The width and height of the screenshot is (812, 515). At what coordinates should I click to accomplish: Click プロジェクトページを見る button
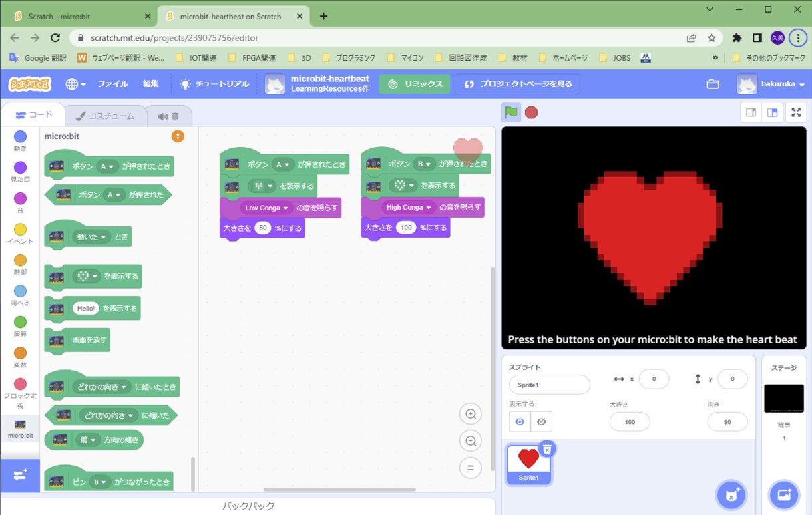[518, 84]
